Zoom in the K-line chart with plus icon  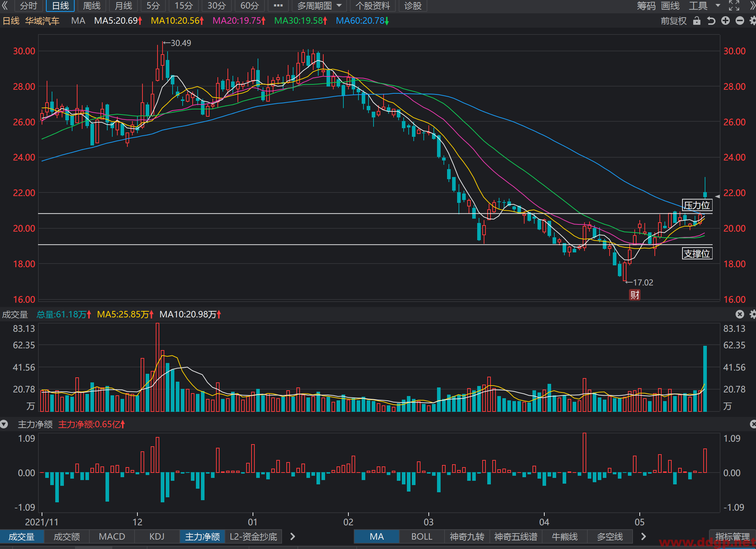pos(725,21)
